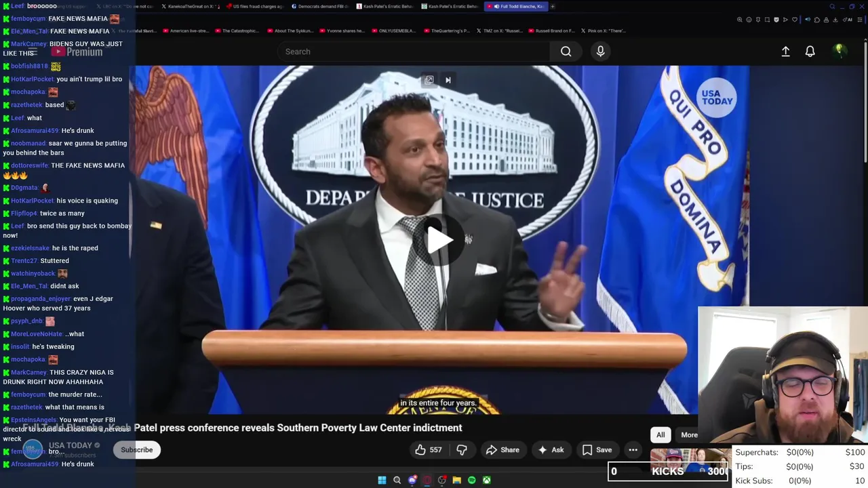This screenshot has width=868, height=488.
Task: Save the video to a playlist
Action: tap(597, 450)
